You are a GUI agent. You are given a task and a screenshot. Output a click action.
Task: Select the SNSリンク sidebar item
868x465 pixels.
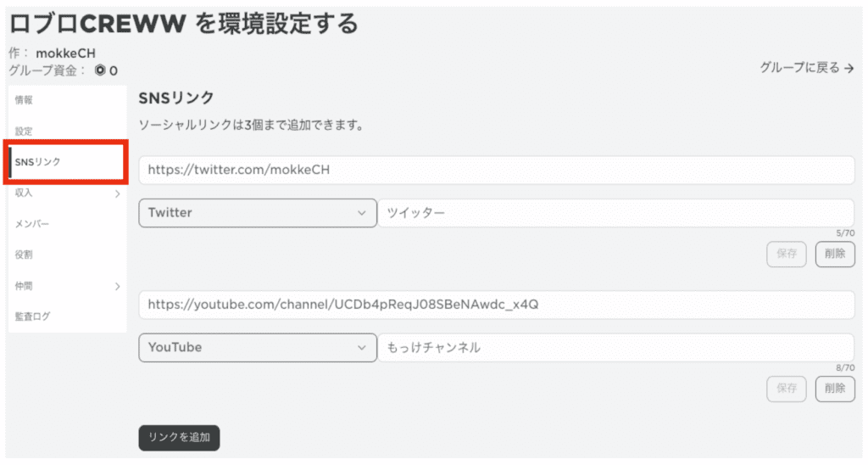pos(38,162)
